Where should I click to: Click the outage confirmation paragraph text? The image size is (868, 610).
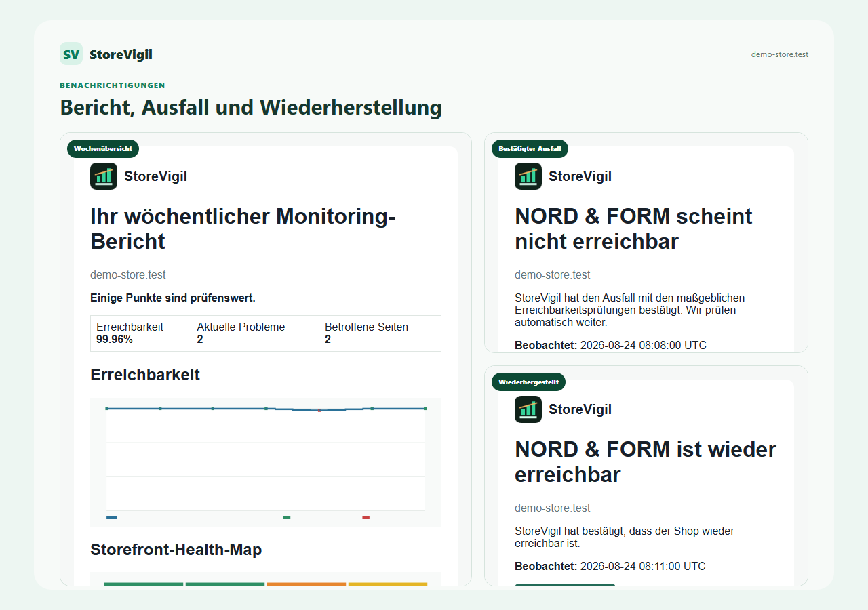coord(630,310)
